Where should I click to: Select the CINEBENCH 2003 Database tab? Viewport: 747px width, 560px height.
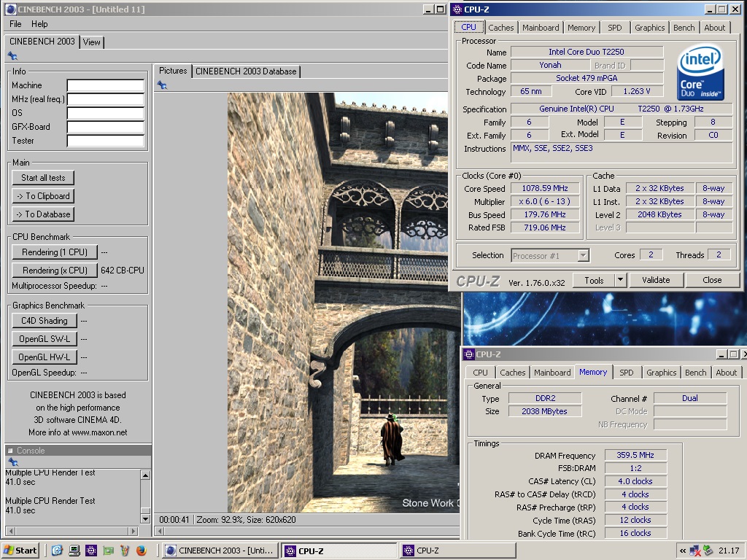(246, 71)
